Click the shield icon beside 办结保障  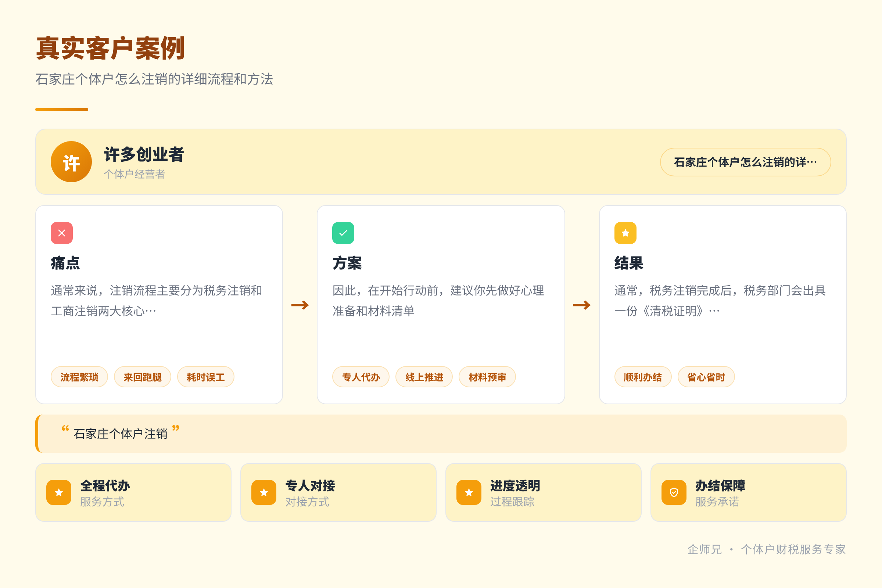(x=674, y=492)
